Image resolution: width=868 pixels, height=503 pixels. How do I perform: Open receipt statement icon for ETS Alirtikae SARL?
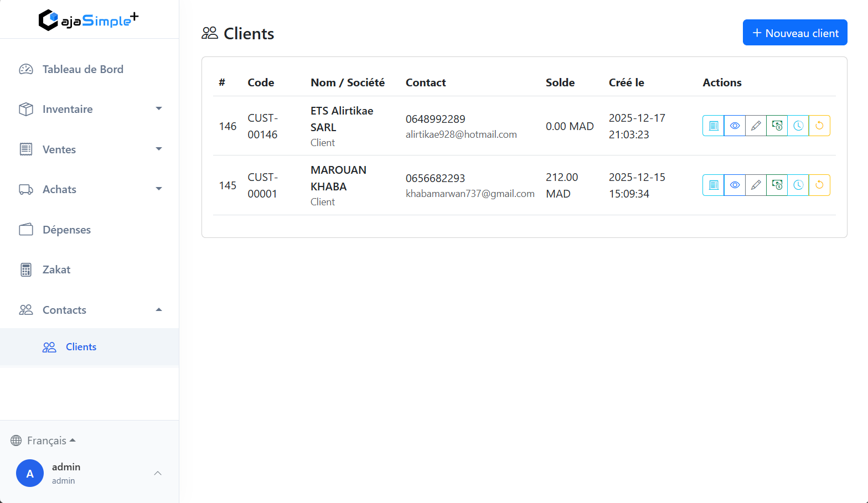[x=714, y=126]
